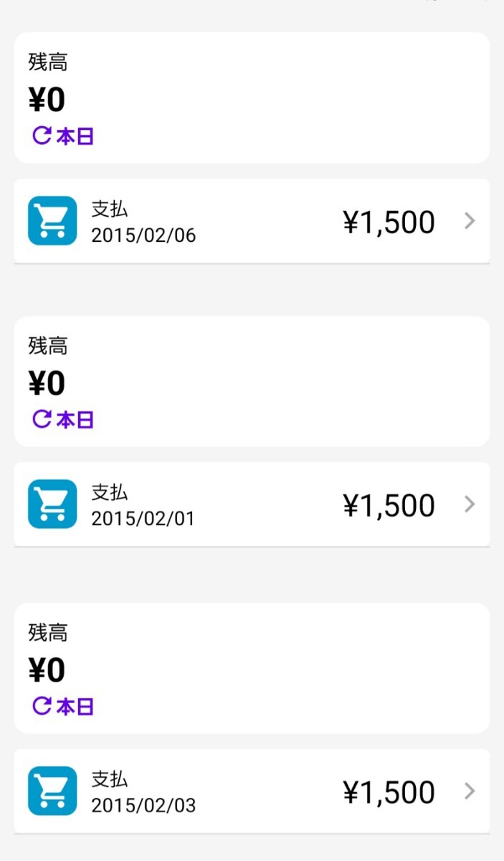Tap the cart icon beside the 2015/02/06 payment
The height and width of the screenshot is (861, 504).
[52, 221]
